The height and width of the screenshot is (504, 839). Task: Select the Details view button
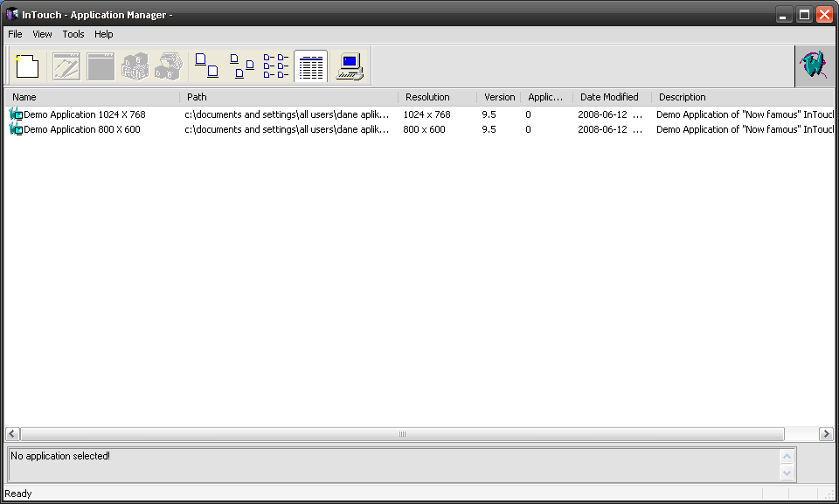[x=311, y=66]
